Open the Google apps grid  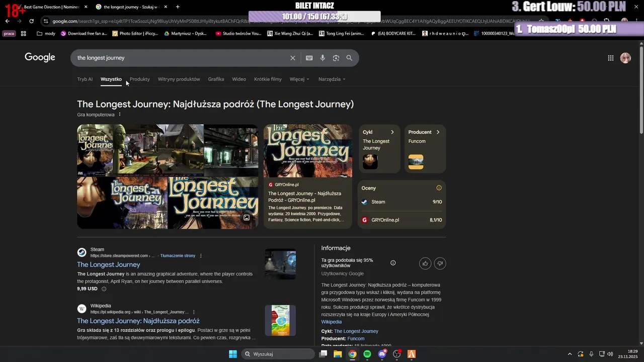coord(611,58)
